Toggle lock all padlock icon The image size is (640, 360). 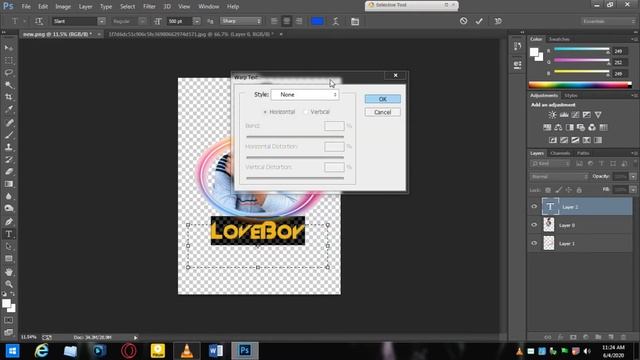click(579, 190)
